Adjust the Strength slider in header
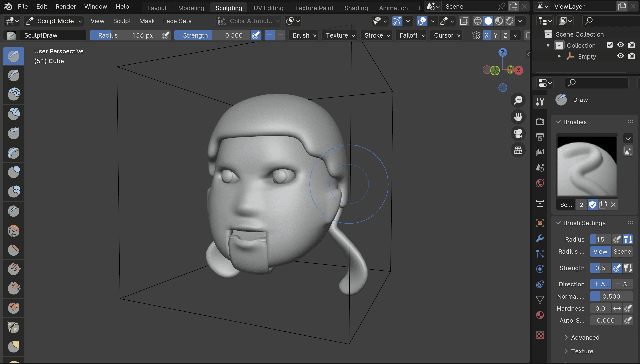Viewport: 640px width, 364px height. [x=212, y=35]
